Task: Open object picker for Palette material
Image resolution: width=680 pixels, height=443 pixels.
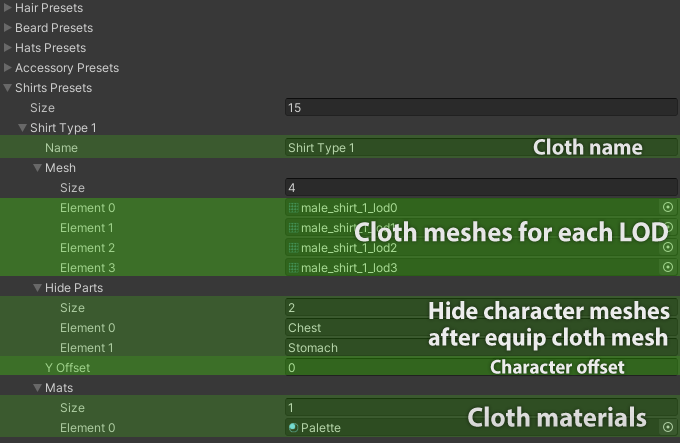Action: click(667, 427)
